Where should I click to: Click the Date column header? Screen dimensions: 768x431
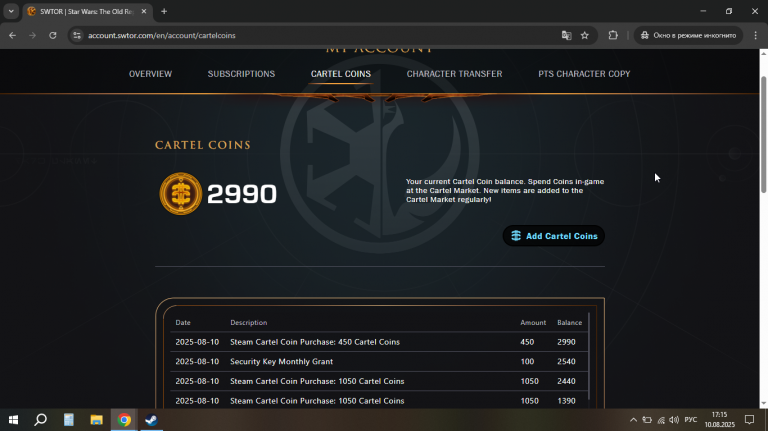(183, 322)
